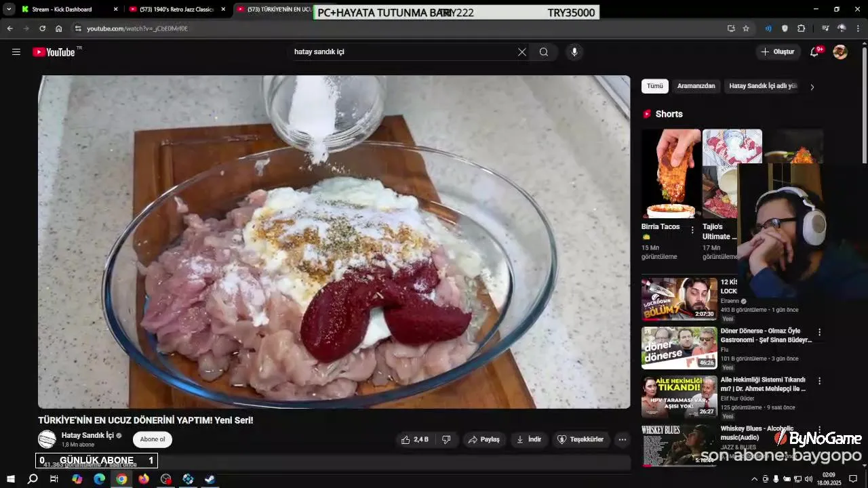Open the Windows notification center
This screenshot has width=868, height=488.
[853, 479]
